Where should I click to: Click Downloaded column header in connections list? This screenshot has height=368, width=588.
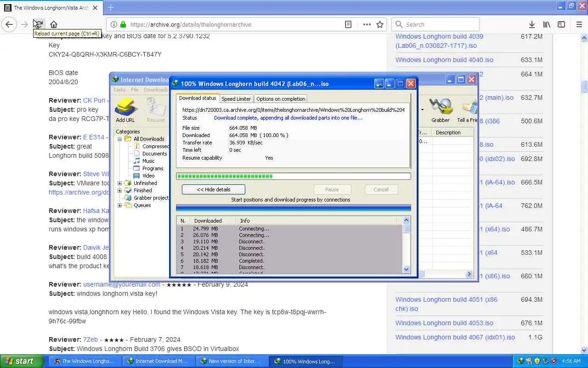click(213, 221)
